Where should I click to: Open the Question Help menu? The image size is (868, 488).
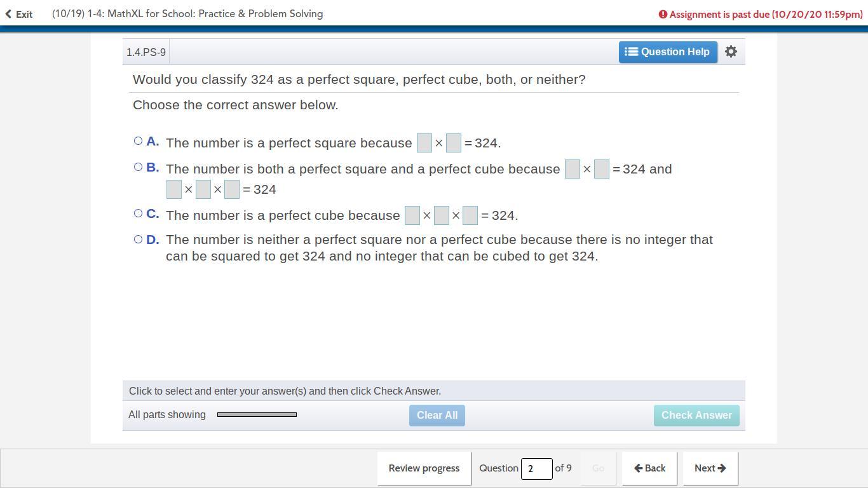click(668, 51)
